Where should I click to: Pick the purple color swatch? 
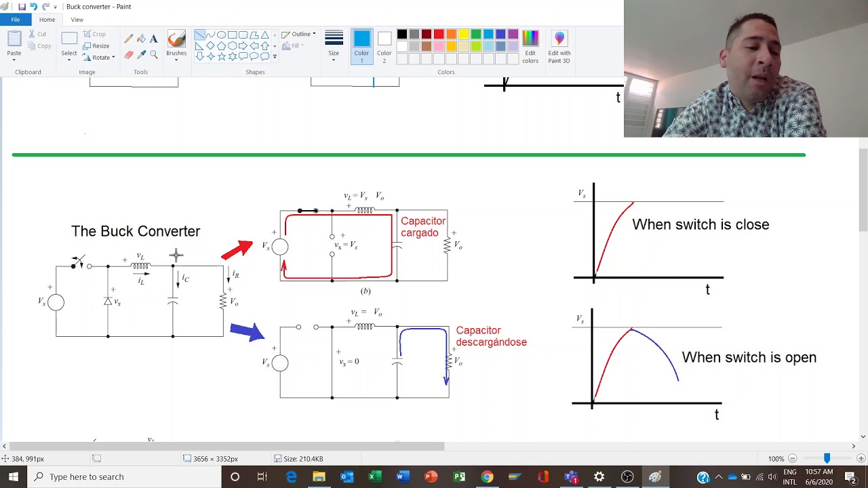coord(513,35)
